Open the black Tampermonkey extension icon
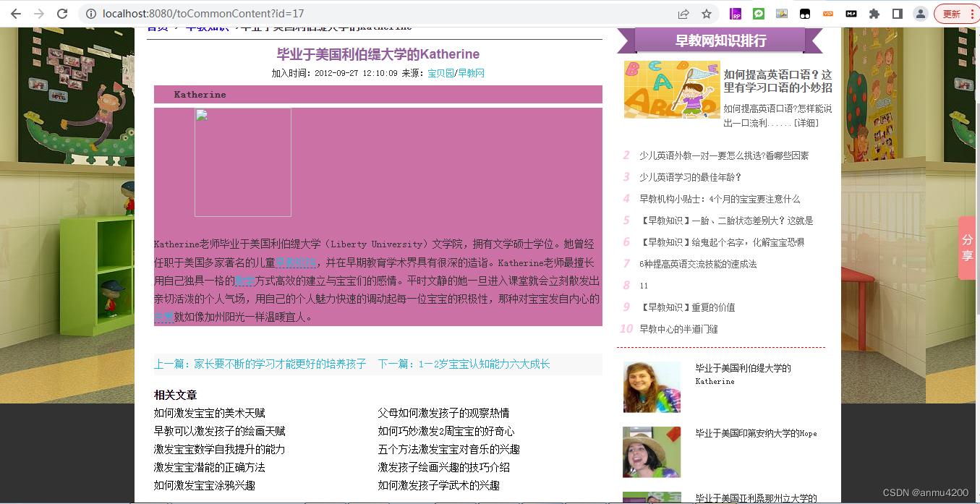The width and height of the screenshot is (980, 504). [x=805, y=14]
